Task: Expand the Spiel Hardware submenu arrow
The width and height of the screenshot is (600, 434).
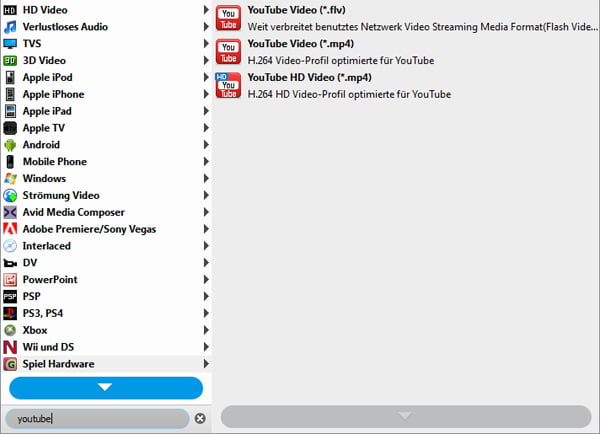Action: click(x=206, y=364)
